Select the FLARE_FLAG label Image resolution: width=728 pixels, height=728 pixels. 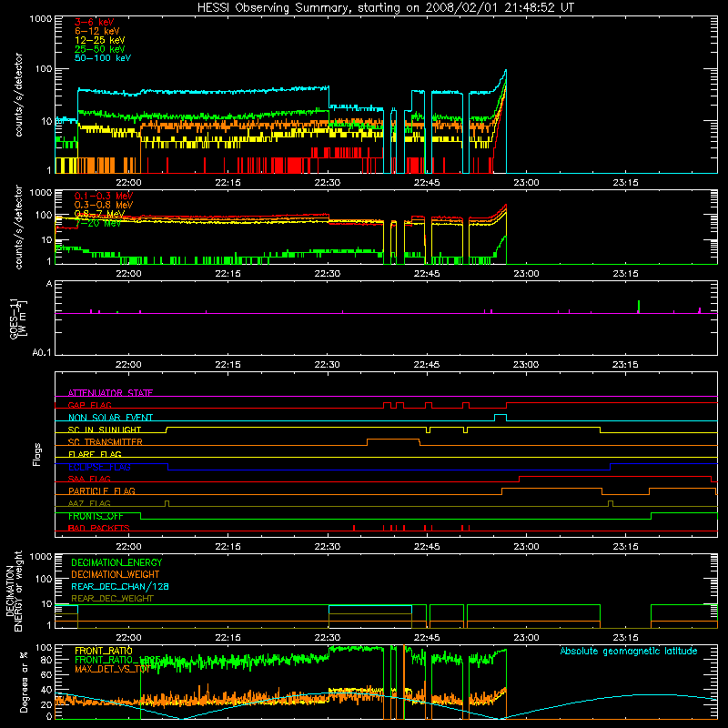[x=95, y=454]
